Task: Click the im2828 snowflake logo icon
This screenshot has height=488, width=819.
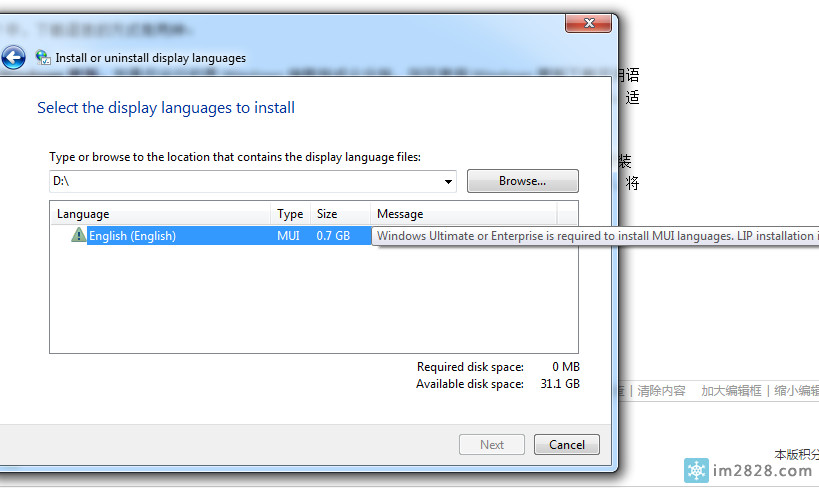Action: coord(696,470)
